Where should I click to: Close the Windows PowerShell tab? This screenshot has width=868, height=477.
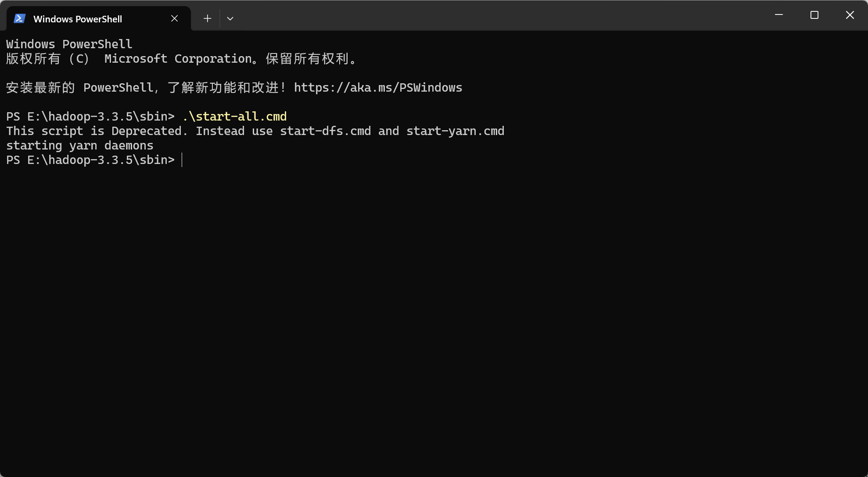[174, 18]
